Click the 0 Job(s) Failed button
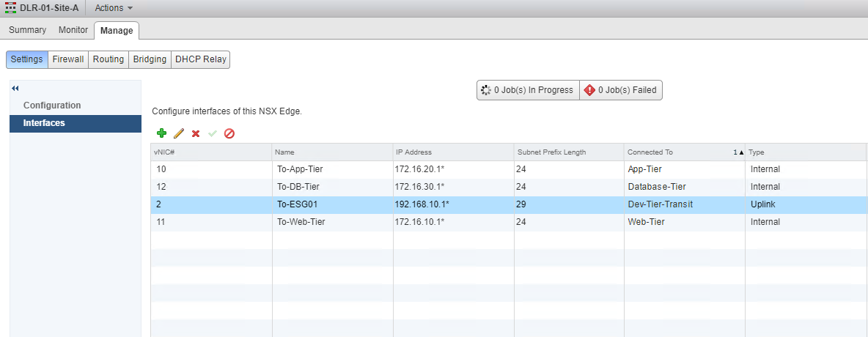Screen dimensions: 868x337 click(620, 90)
